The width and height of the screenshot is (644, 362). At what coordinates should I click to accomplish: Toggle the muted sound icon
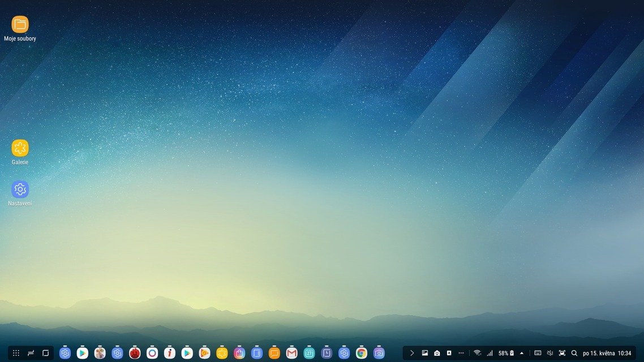tap(549, 353)
